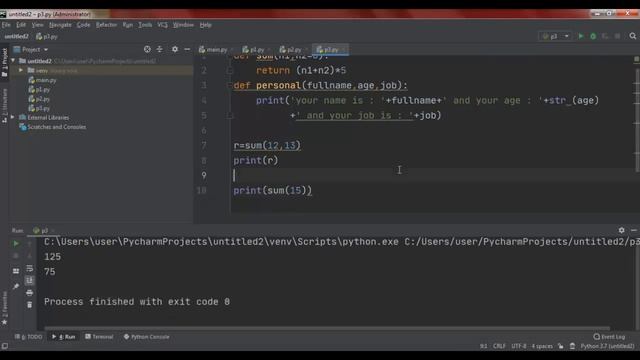
Task: Click the Run console horizontal scrollbar
Action: point(327,328)
